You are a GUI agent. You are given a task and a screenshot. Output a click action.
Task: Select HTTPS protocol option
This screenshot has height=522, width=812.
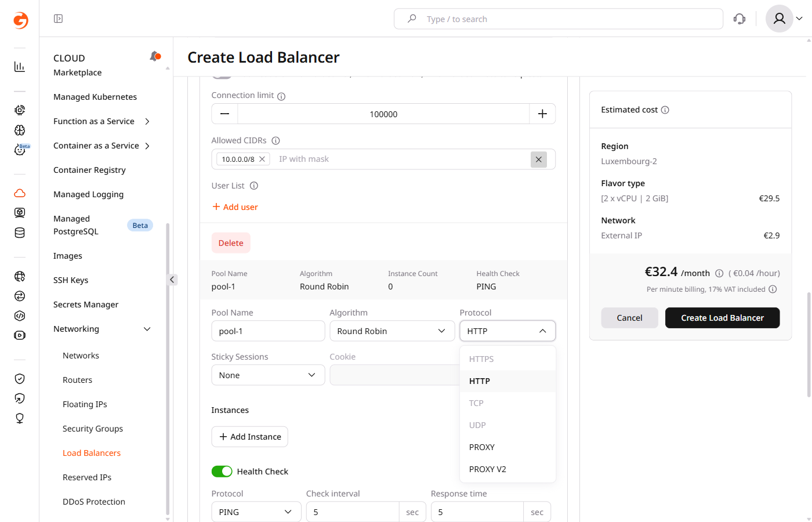(x=507, y=359)
